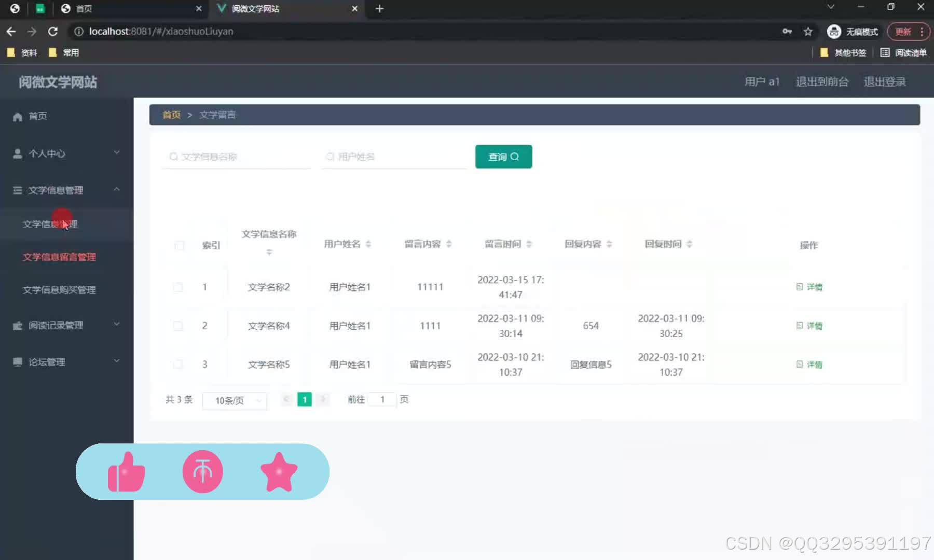Select 文学信息购买管理 in sidebar
This screenshot has height=560, width=934.
tap(66, 290)
